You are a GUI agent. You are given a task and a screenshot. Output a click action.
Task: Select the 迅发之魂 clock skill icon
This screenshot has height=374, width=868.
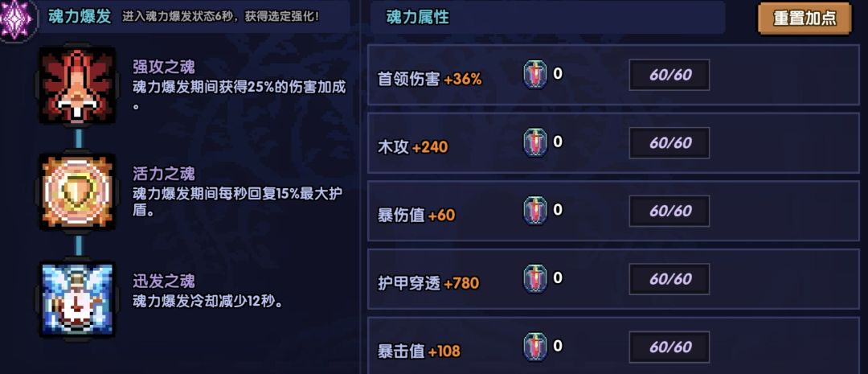(x=78, y=299)
